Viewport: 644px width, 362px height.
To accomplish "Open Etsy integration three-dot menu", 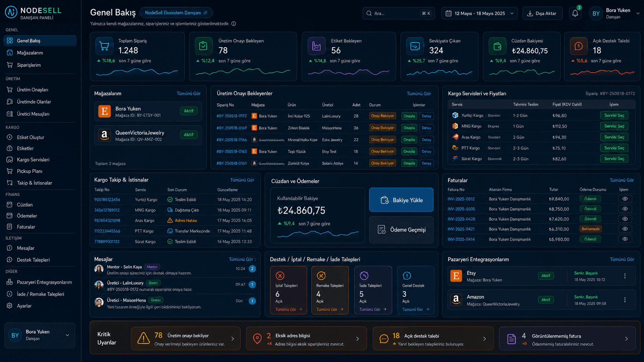I will (625, 276).
